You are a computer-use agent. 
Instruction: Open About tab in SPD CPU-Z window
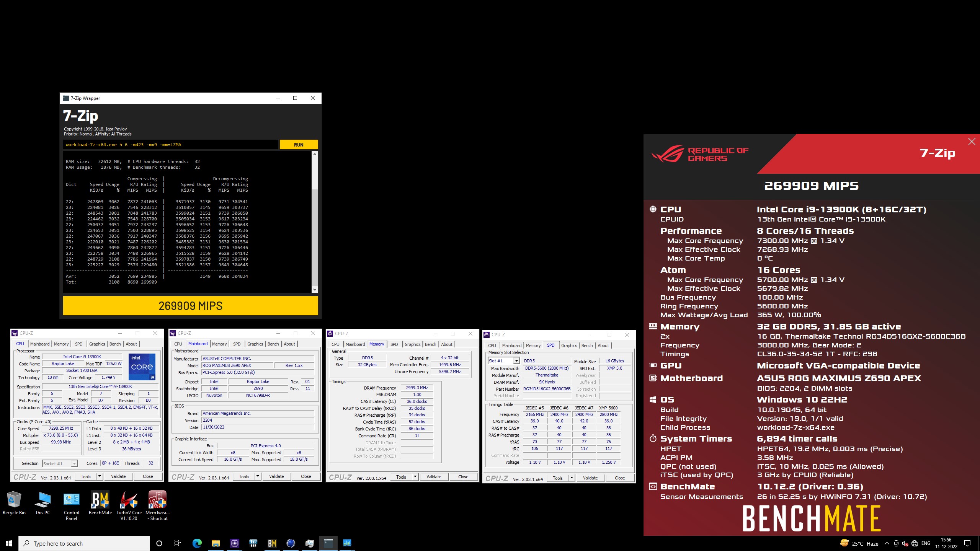(603, 346)
